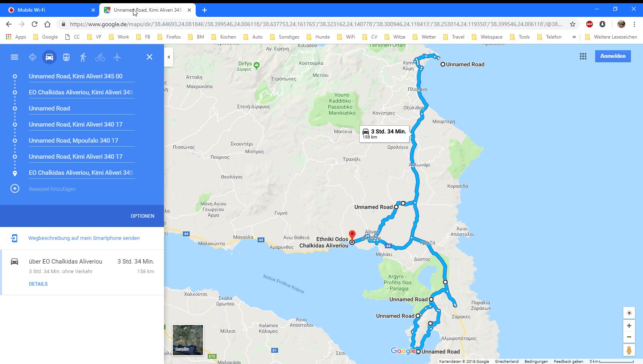Select cycling mode icon
643x364 pixels.
coord(100,57)
